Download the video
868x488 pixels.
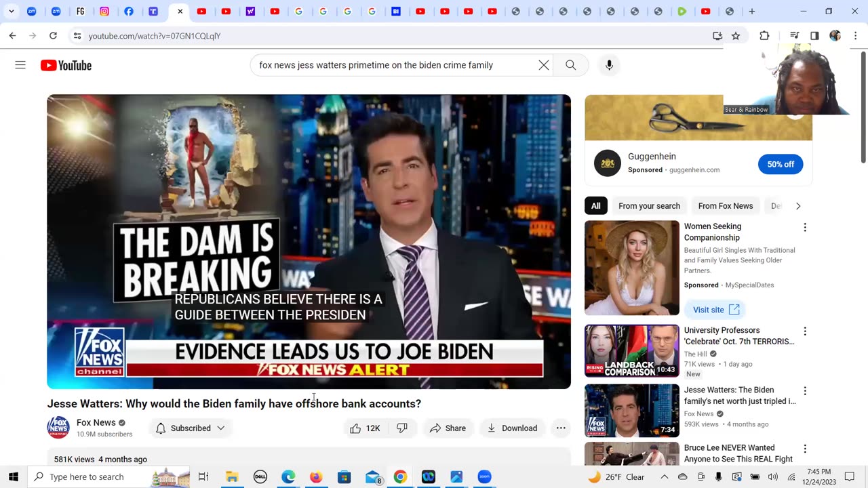[512, 428]
